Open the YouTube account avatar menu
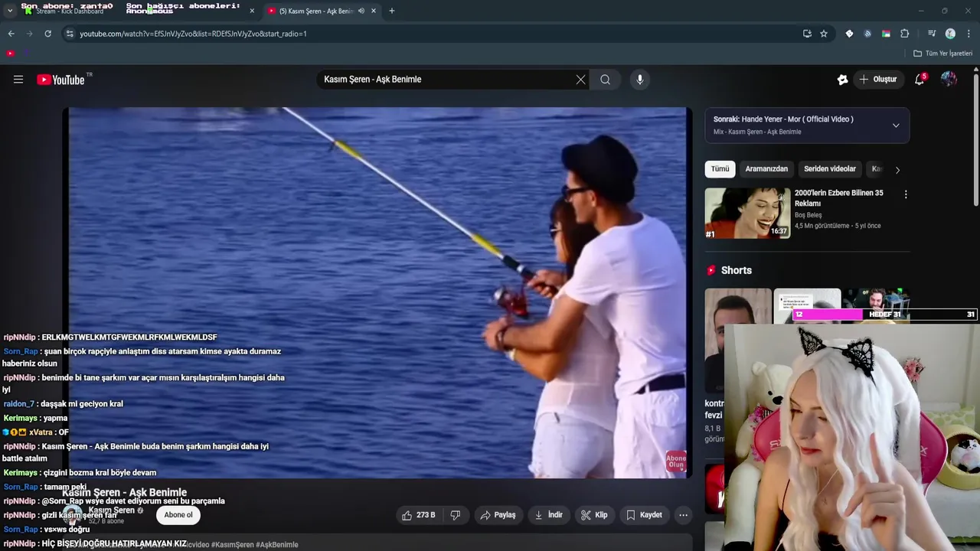This screenshot has height=551, width=980. pos(949,80)
